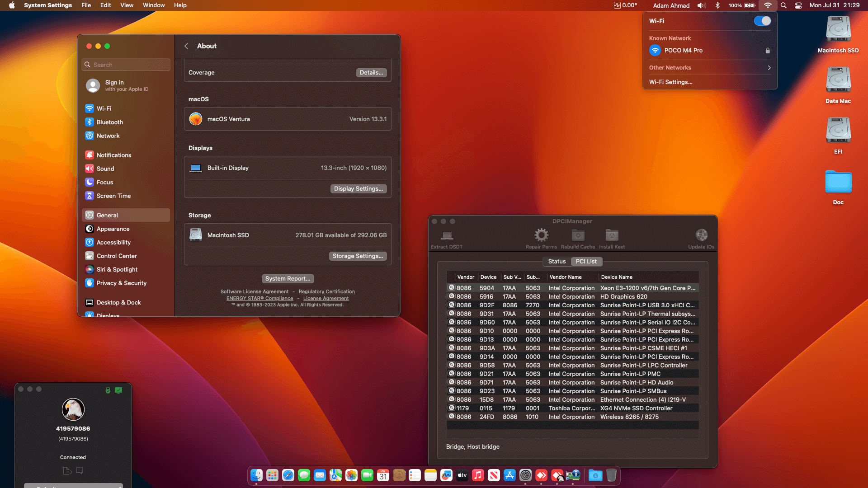The width and height of the screenshot is (868, 488).
Task: Launch the Music app from the Dock
Action: [478, 475]
